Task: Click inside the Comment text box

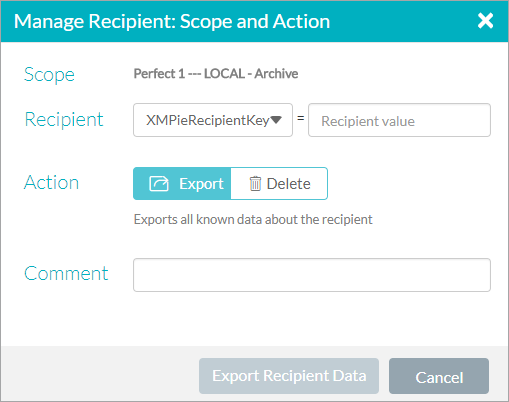Action: pos(312,275)
